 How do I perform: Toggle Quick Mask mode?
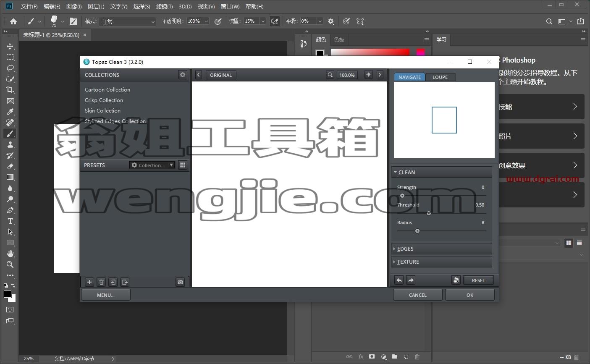pos(10,310)
